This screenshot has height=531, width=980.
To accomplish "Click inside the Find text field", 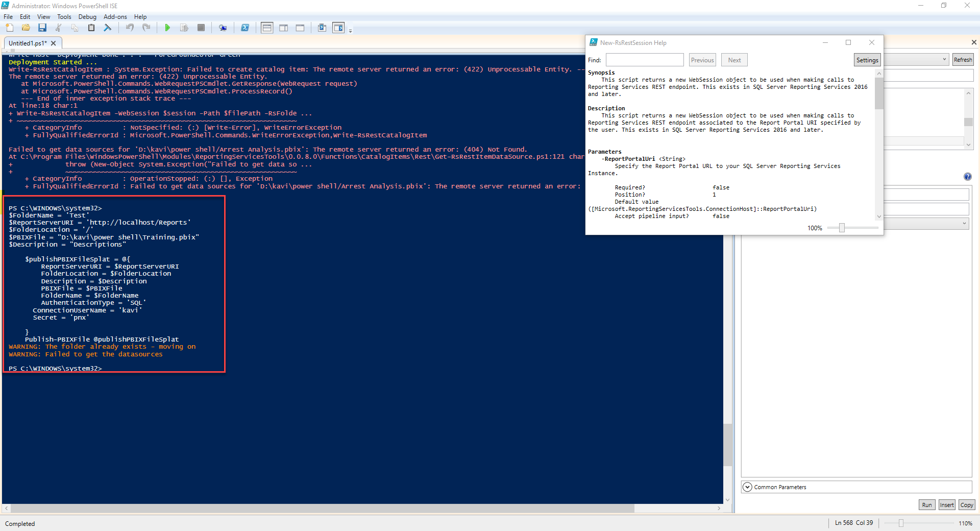I will point(644,60).
